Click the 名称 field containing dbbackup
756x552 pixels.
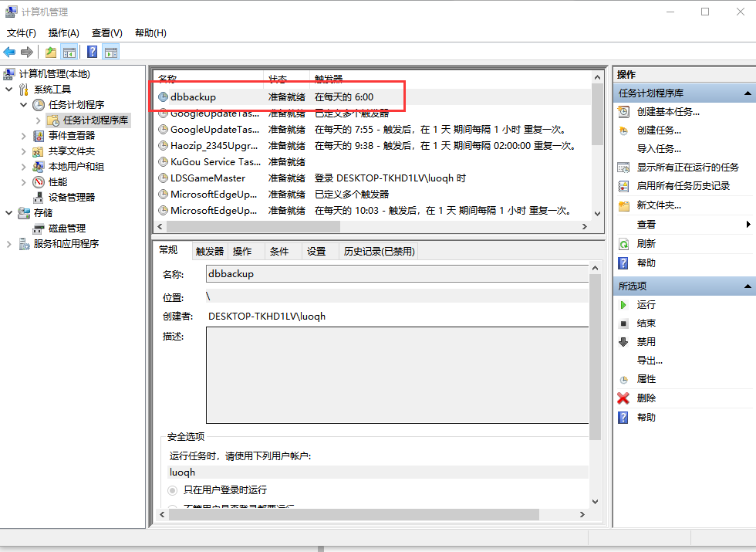pos(397,273)
